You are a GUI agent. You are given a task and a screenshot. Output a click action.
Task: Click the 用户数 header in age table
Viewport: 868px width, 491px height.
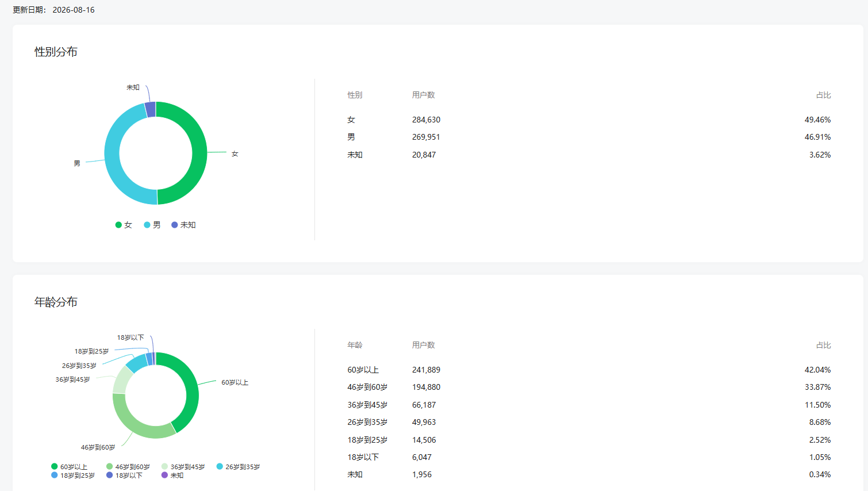[424, 345]
